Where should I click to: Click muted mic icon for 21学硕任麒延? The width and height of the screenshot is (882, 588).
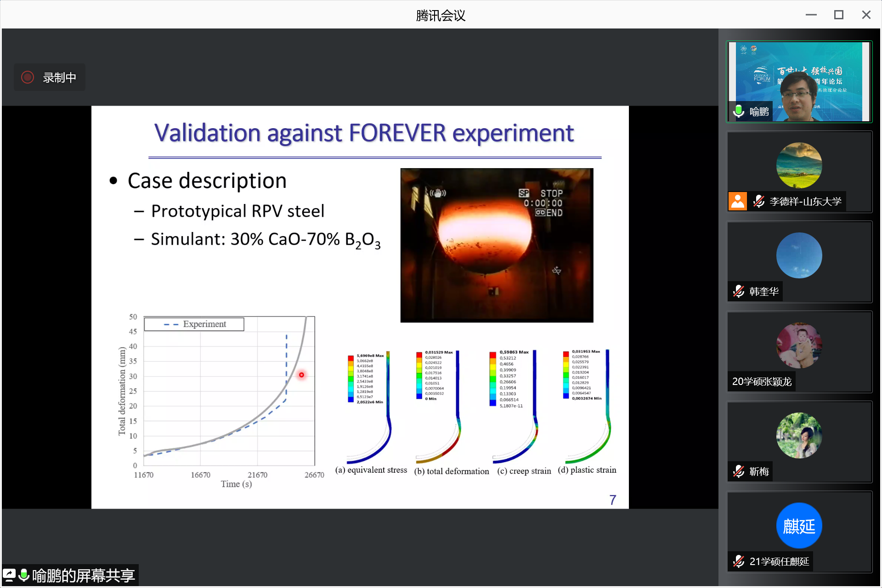(x=739, y=561)
